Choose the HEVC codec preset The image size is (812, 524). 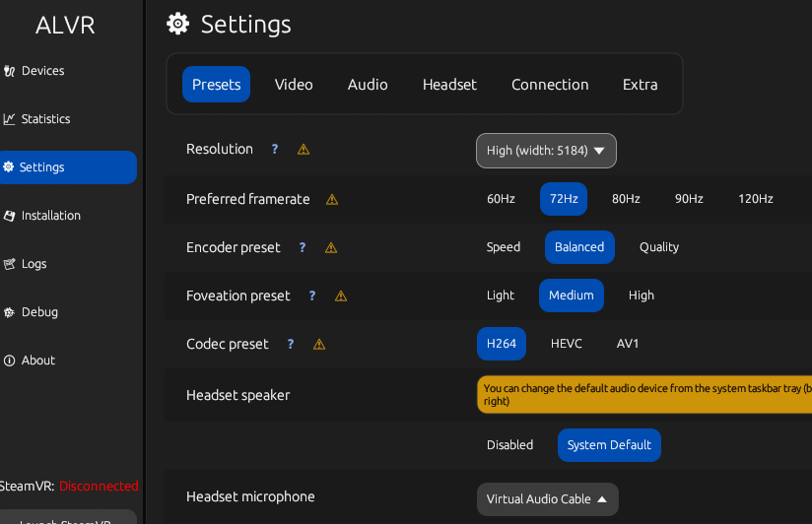click(566, 344)
